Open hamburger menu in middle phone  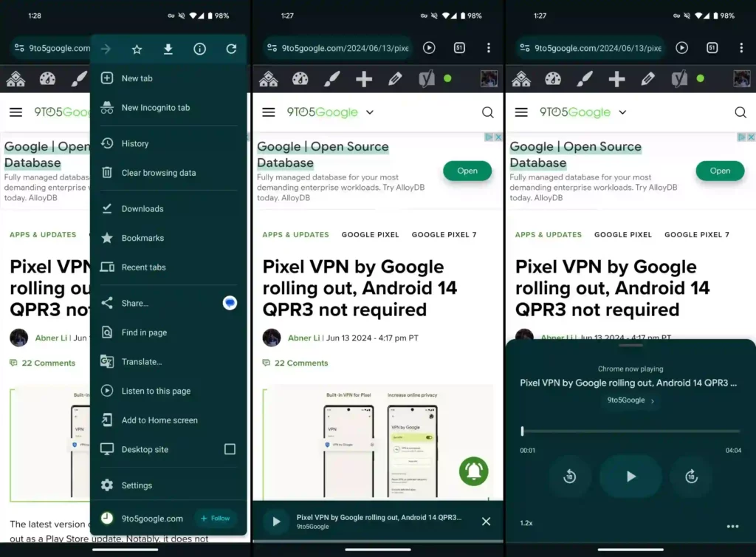tap(269, 112)
